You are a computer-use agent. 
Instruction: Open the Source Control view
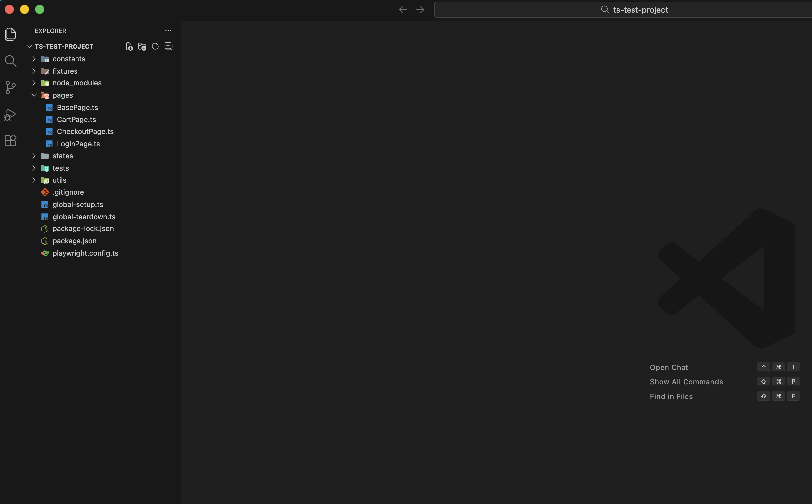[x=10, y=87]
